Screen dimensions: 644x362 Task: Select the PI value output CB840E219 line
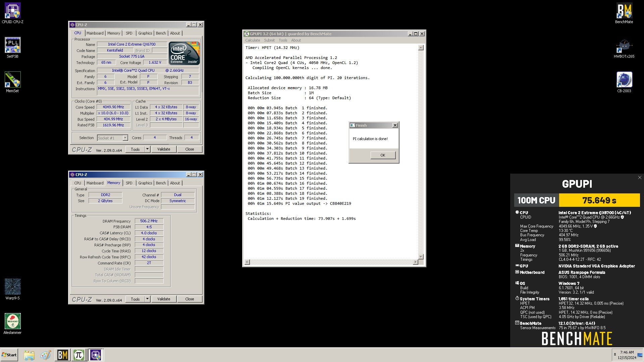[x=299, y=203]
